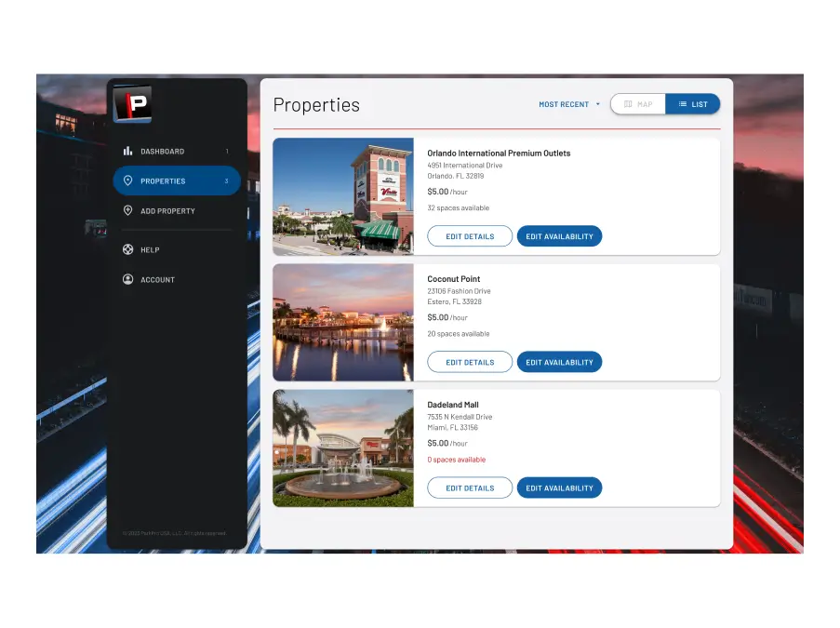The width and height of the screenshot is (840, 628).
Task: Click the Dadeland Mall title
Action: point(453,405)
